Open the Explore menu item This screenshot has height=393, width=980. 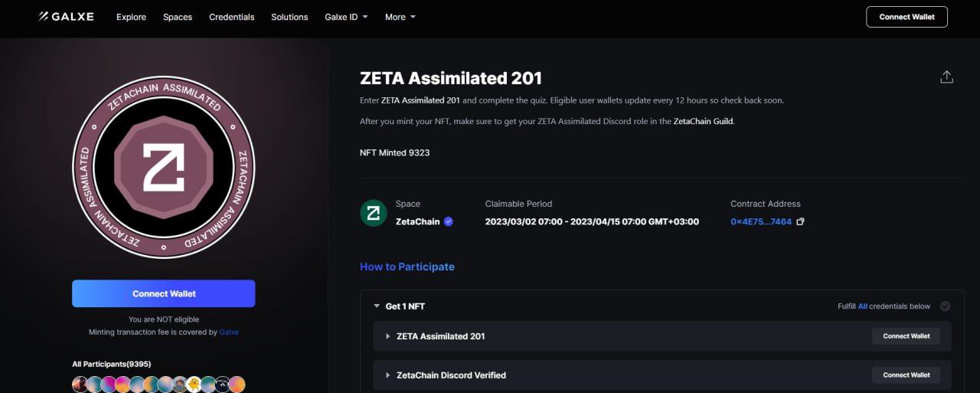pos(131,17)
